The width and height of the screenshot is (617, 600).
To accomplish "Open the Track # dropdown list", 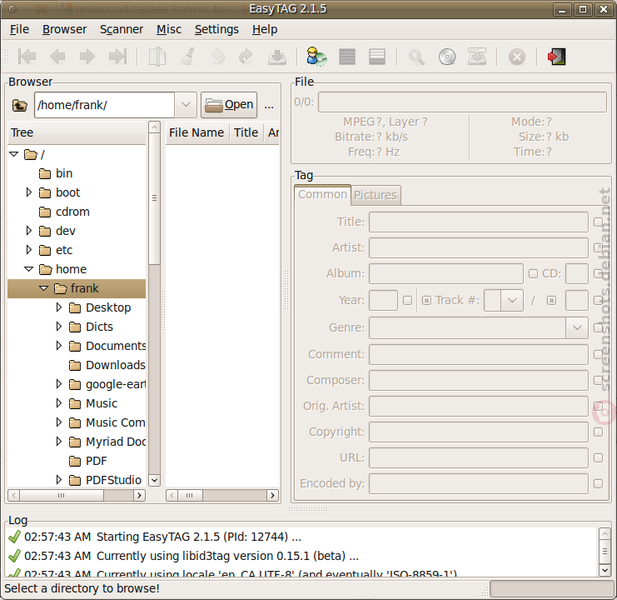I will [512, 300].
